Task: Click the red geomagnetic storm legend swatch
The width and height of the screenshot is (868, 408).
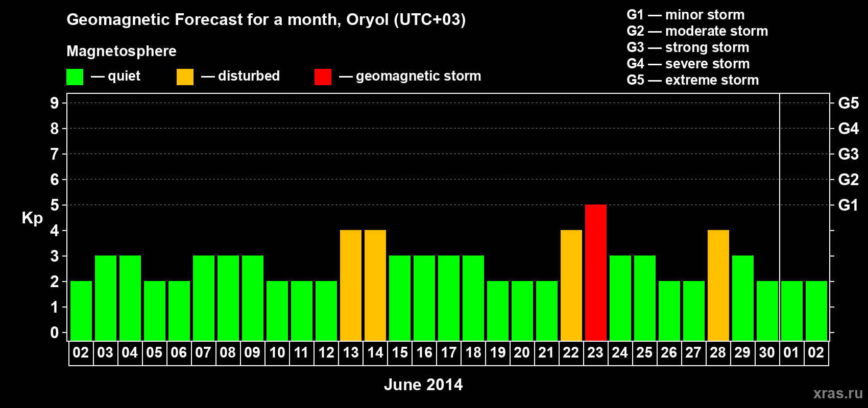Action: tap(323, 77)
